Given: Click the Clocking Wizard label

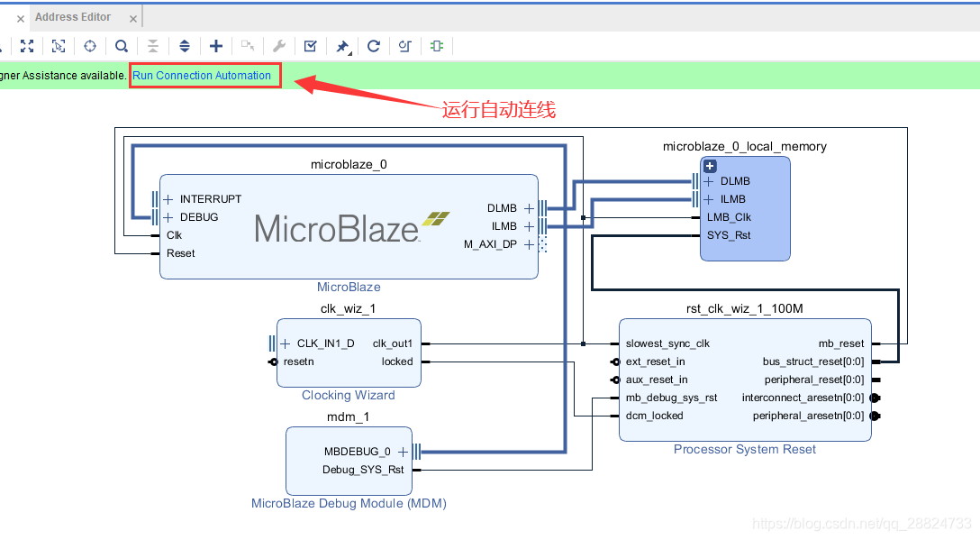Looking at the screenshot, I should [348, 395].
